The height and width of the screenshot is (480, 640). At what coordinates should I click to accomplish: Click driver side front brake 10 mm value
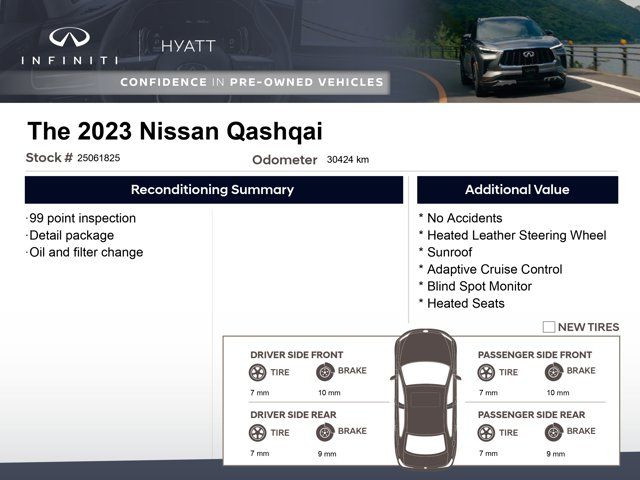[x=329, y=393]
